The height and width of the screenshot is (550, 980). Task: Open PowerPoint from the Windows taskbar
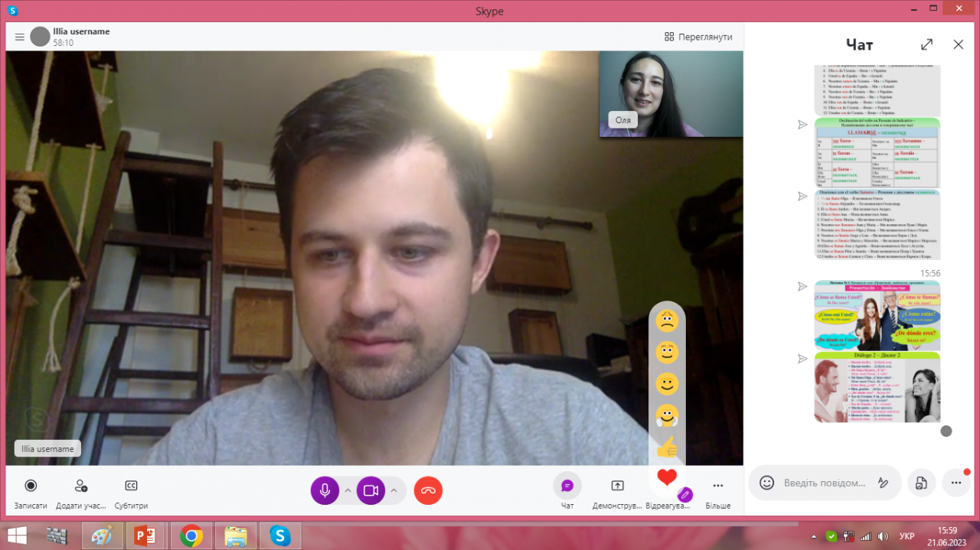pos(145,535)
